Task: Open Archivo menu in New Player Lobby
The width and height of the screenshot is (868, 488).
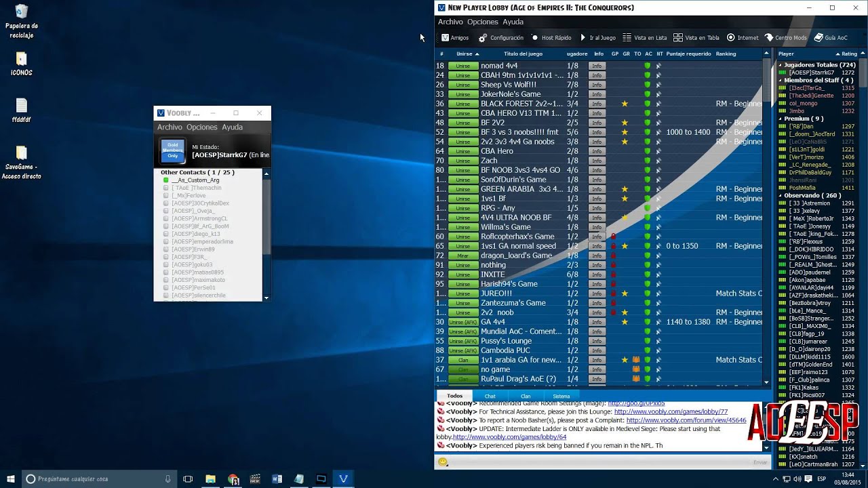Action: (x=450, y=22)
